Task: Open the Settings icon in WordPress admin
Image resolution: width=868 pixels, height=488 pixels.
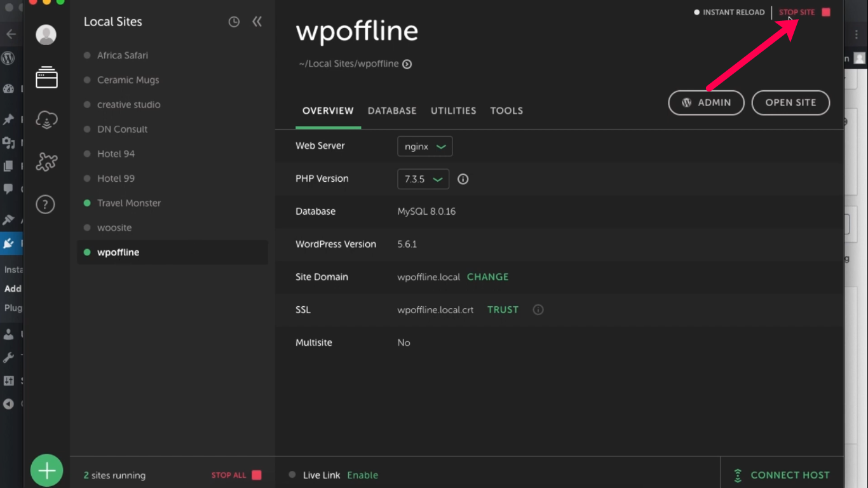Action: coord(8,381)
